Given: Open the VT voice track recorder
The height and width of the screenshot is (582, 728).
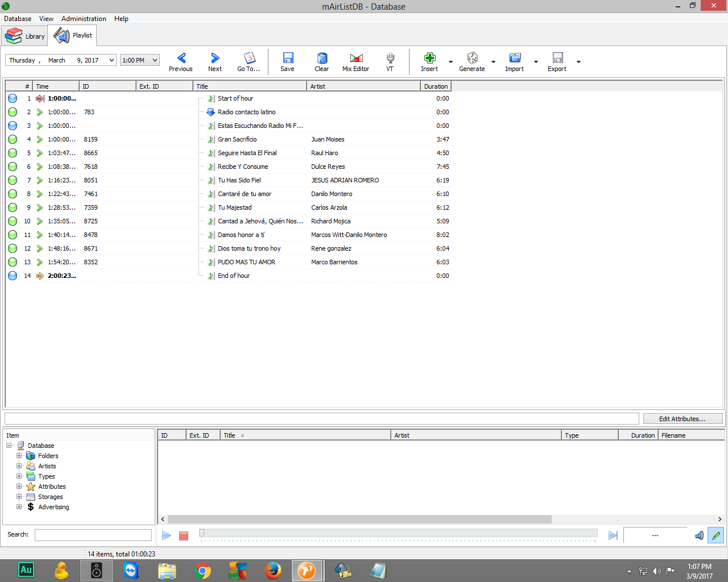Looking at the screenshot, I should pos(390,62).
